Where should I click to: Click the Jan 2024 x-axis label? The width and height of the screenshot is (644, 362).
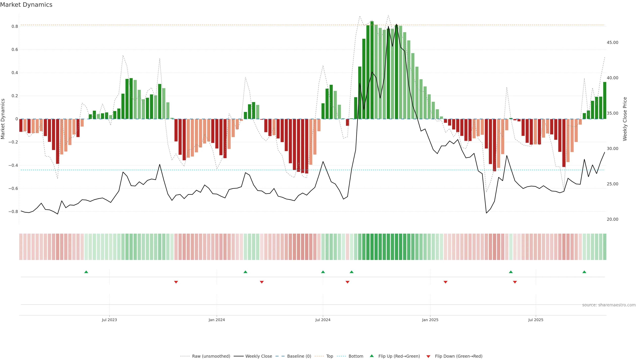click(x=217, y=320)
